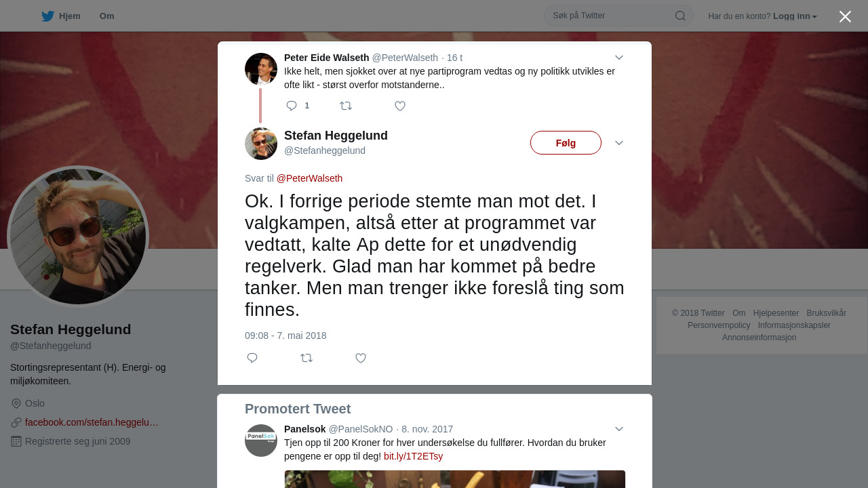The height and width of the screenshot is (488, 868).
Task: Retweet Stefan Heggelund's main tweet
Action: [307, 358]
